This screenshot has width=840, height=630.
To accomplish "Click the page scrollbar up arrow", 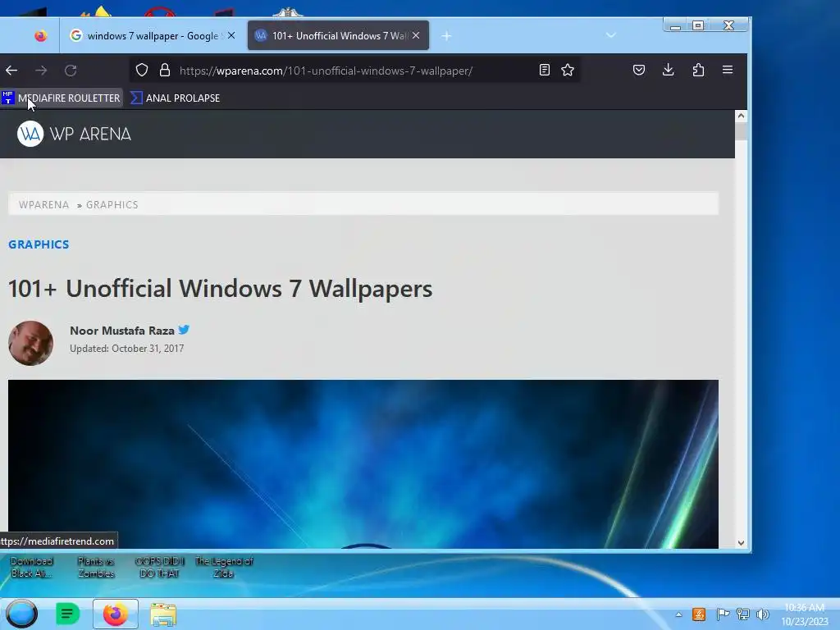I will tap(741, 115).
